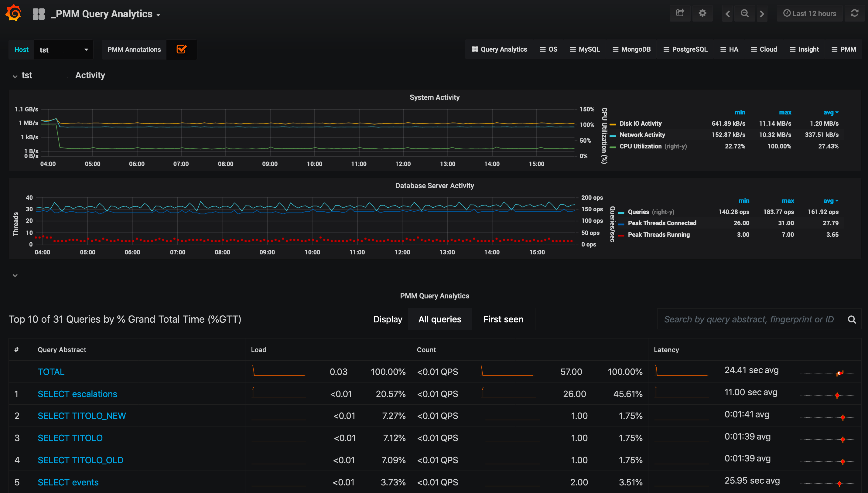
Task: Sort System Activity legend by min
Action: pos(740,112)
